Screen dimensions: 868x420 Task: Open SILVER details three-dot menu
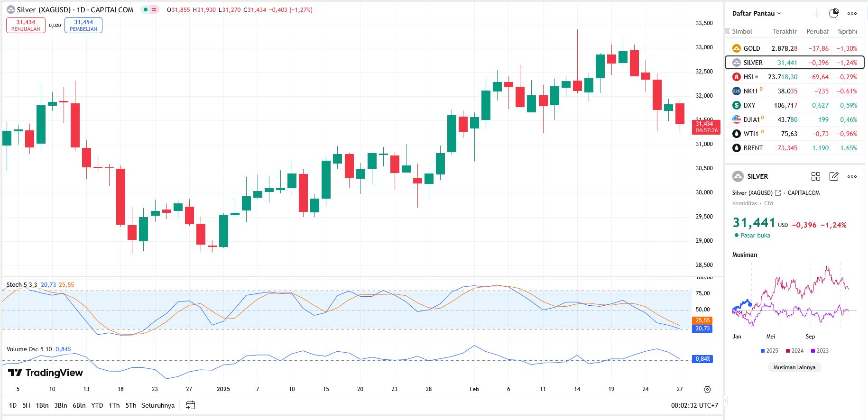pyautogui.click(x=852, y=176)
